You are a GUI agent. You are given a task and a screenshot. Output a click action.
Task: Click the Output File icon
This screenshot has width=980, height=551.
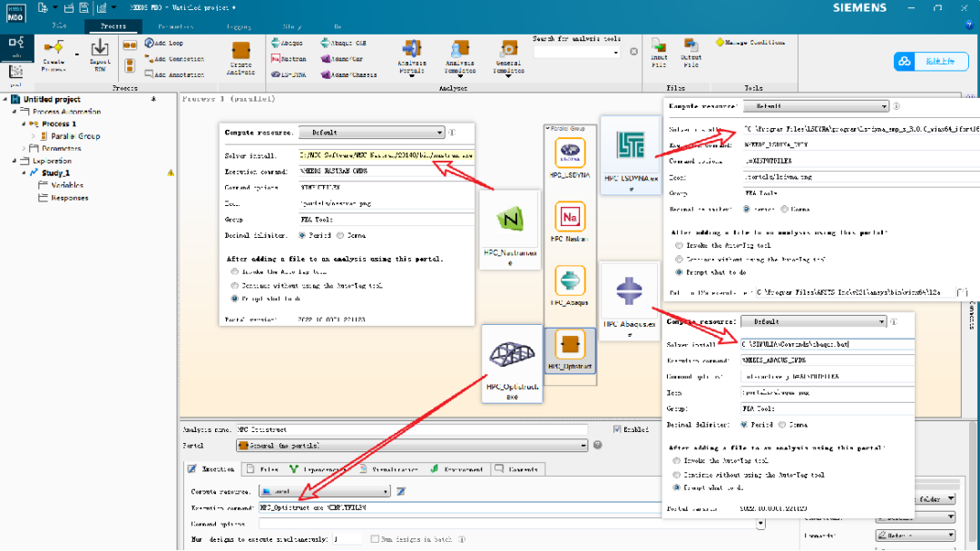(x=691, y=53)
